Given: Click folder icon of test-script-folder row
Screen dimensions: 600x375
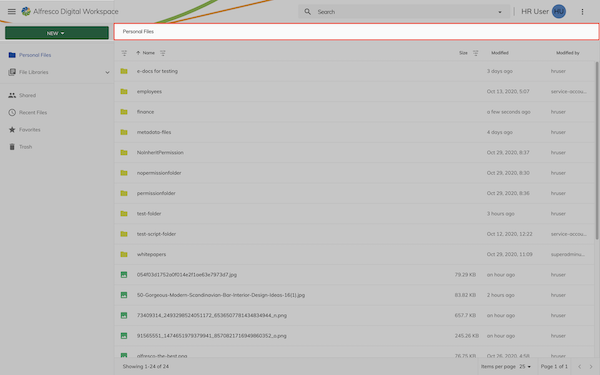Looking at the screenshot, I should click(124, 234).
